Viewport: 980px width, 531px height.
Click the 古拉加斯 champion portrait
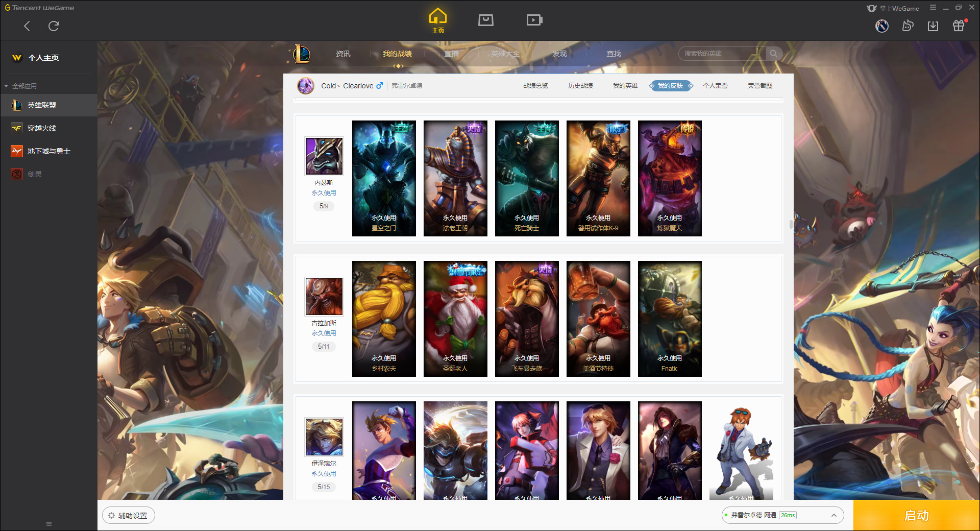tap(324, 297)
